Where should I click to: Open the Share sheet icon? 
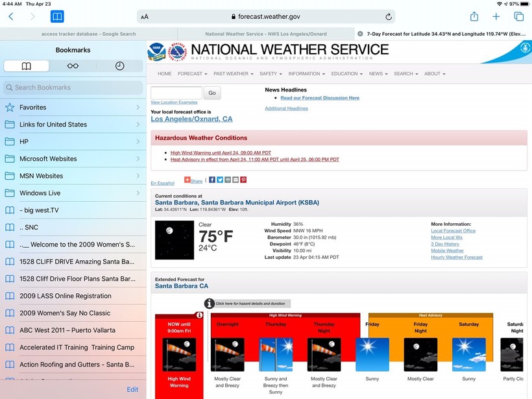[x=474, y=16]
